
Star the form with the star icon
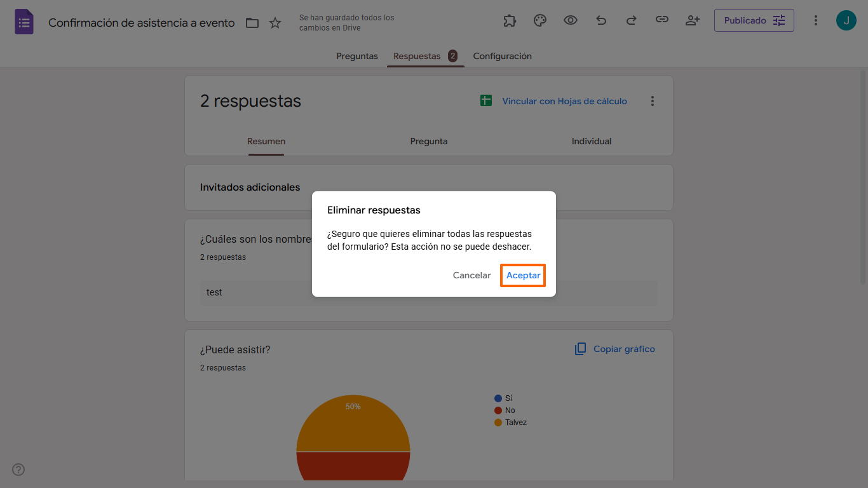pos(275,23)
